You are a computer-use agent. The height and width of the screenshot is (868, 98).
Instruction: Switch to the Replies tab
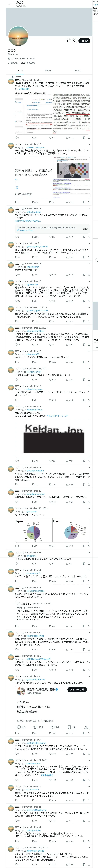pyautogui.click(x=49, y=71)
